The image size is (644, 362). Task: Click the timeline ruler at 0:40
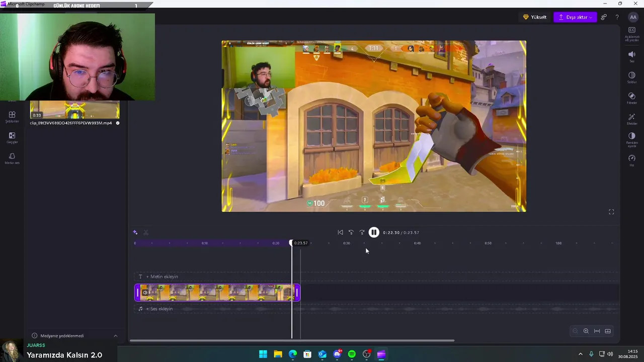417,243
